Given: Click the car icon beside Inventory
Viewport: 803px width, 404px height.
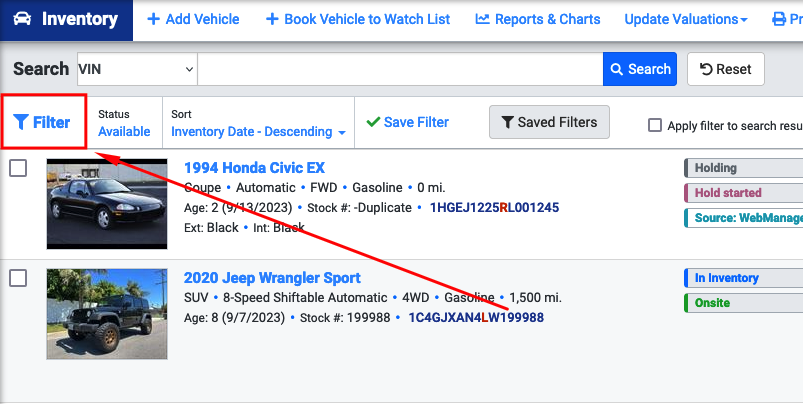Looking at the screenshot, I should pyautogui.click(x=22, y=19).
